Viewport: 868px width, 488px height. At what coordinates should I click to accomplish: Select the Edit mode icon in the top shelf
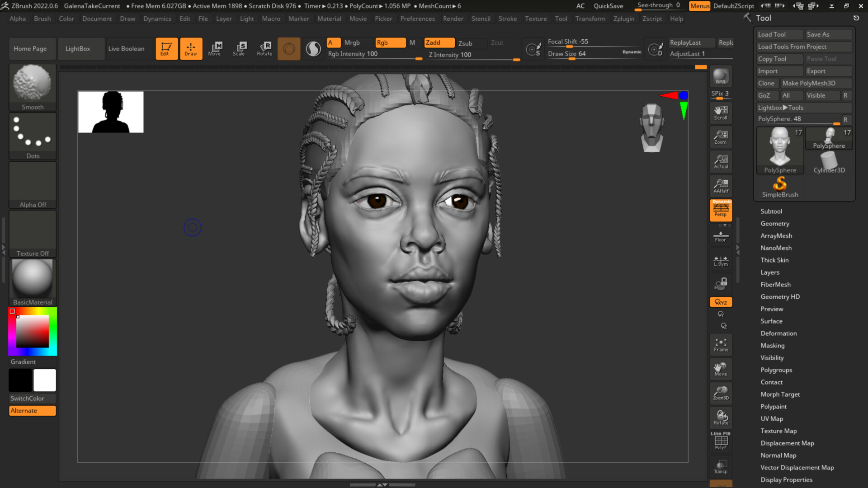166,48
